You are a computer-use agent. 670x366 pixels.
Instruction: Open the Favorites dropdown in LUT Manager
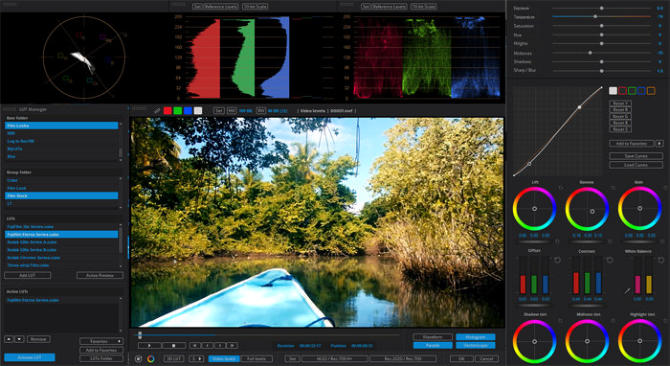(x=101, y=341)
